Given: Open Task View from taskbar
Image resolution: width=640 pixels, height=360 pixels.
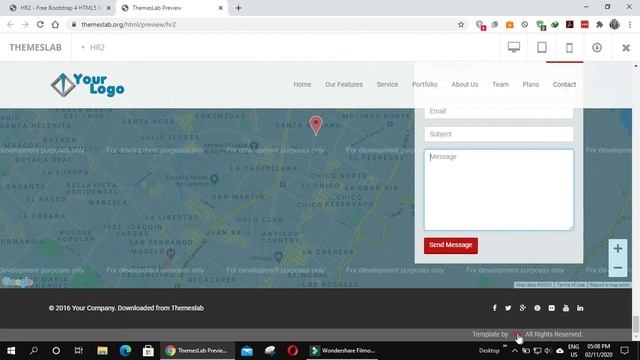Looking at the screenshot, I should pos(78,351).
